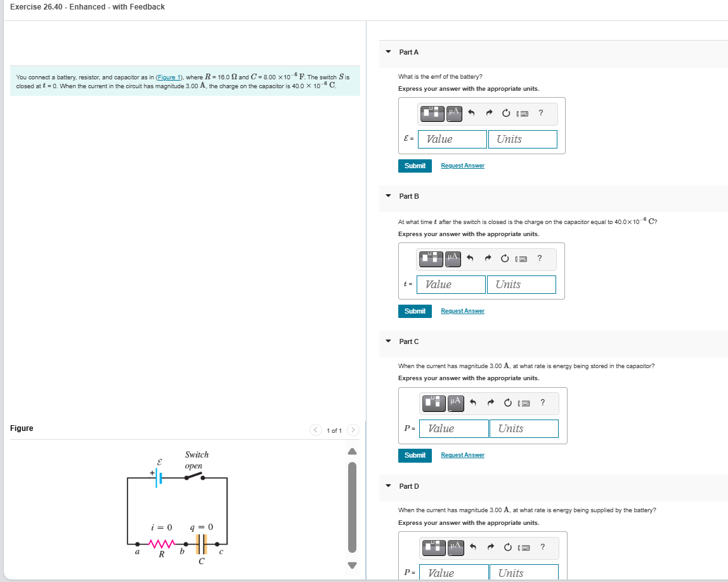The image size is (728, 582).
Task: Click Request Answer for Part B
Action: click(462, 310)
